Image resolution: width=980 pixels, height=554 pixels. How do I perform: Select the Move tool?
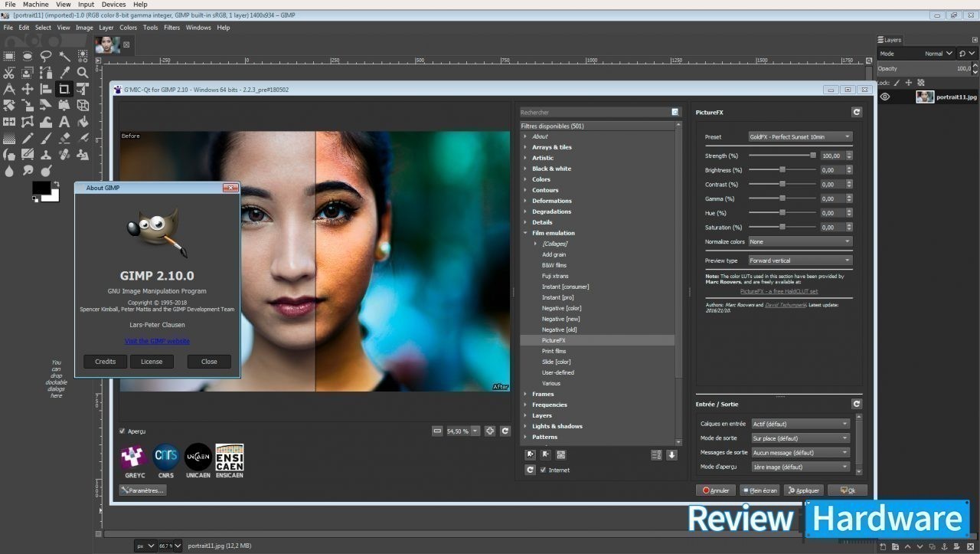pos(28,89)
